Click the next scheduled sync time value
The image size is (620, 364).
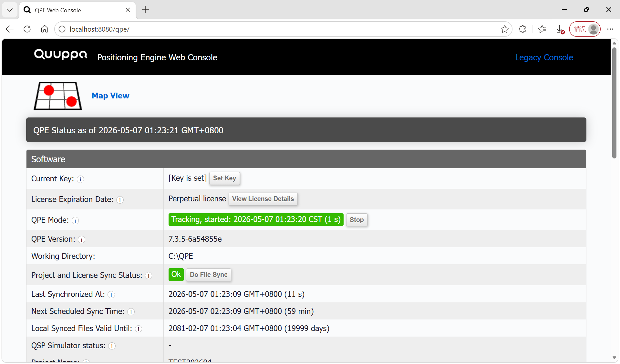(241, 311)
